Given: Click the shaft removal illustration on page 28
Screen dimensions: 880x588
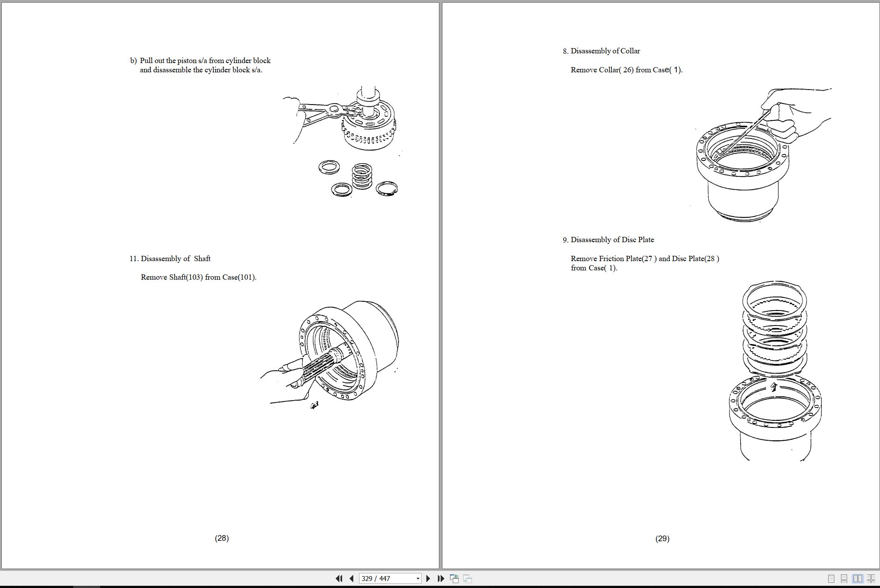Looking at the screenshot, I should (330, 356).
